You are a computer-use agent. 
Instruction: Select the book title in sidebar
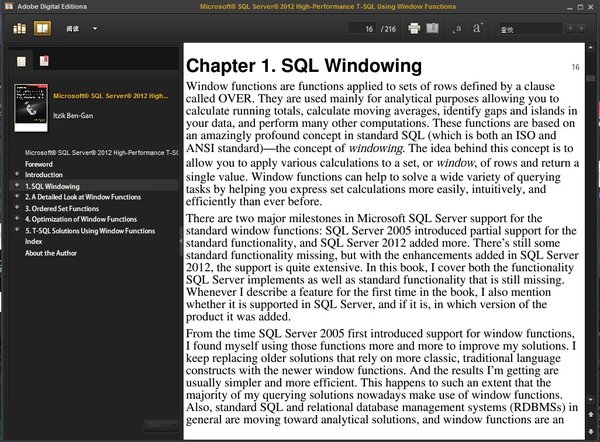[111, 96]
